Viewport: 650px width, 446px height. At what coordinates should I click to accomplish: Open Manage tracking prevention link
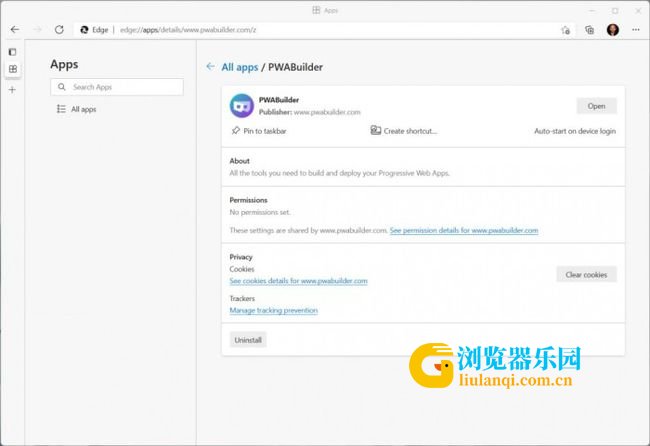(274, 310)
